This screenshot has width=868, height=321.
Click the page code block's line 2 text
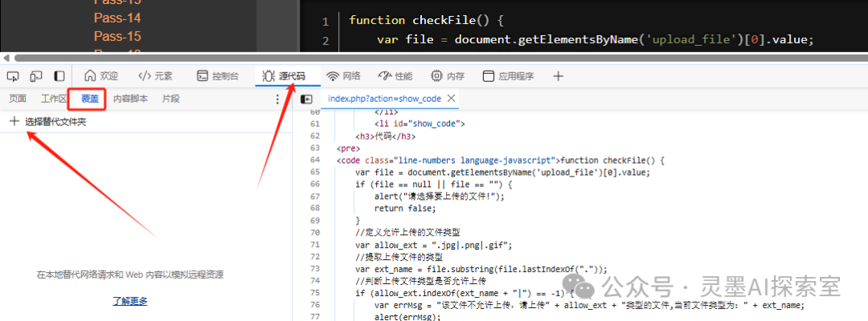(596, 40)
